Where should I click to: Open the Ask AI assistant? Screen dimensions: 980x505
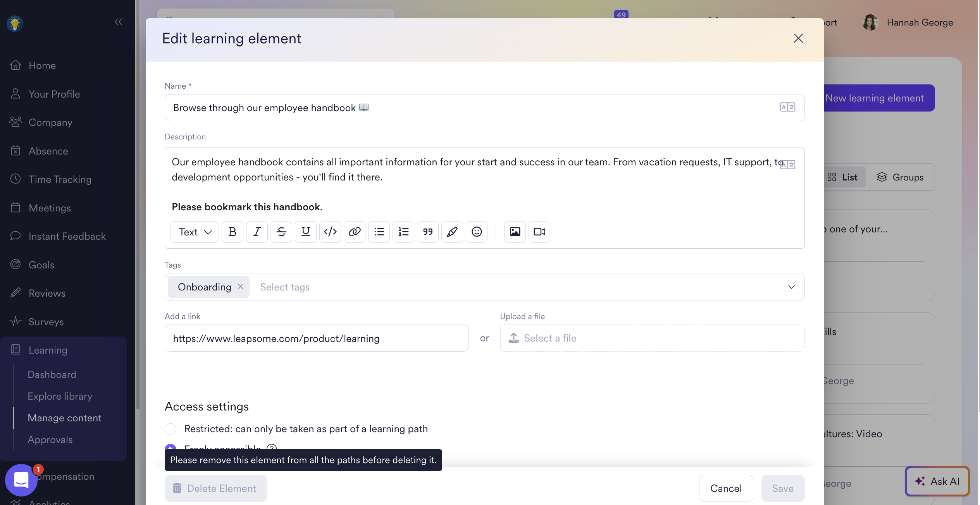point(937,481)
